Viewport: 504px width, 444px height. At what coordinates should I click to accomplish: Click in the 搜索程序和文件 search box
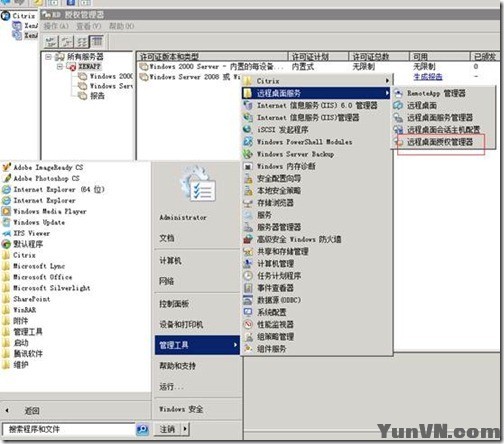pyautogui.click(x=68, y=429)
